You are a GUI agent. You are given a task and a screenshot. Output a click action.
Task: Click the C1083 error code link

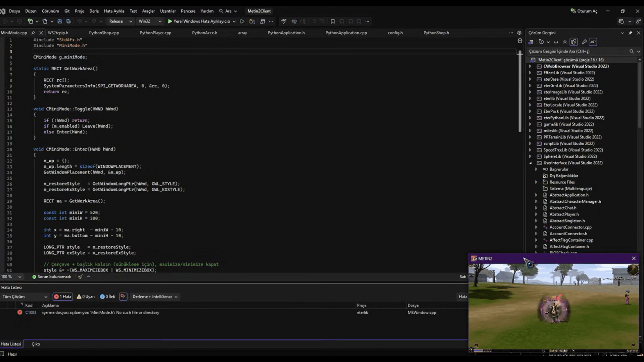(31, 313)
